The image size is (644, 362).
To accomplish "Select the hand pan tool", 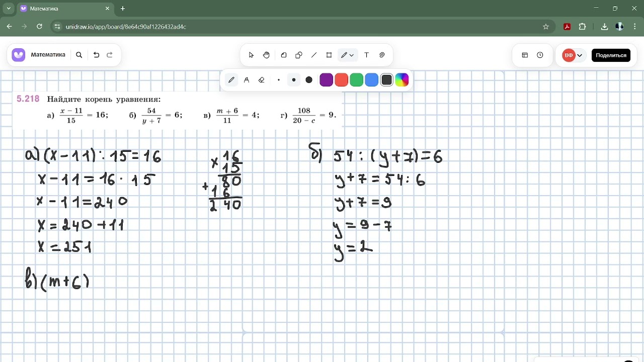I will pyautogui.click(x=266, y=55).
